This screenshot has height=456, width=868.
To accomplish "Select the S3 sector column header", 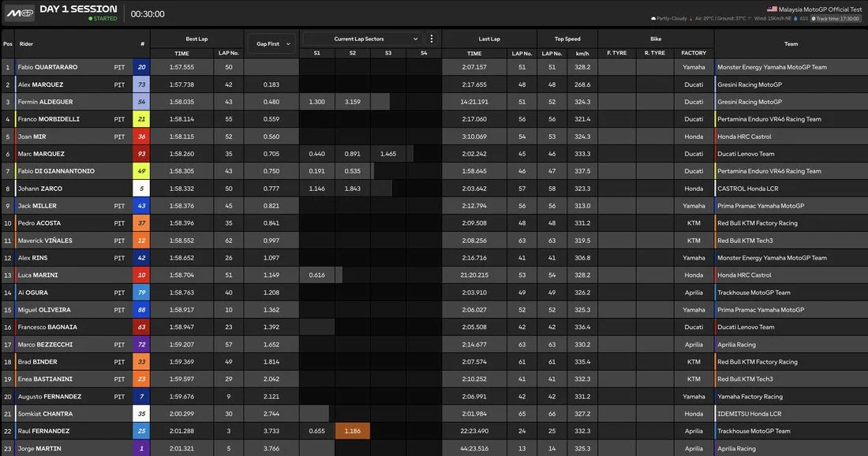I will 388,53.
